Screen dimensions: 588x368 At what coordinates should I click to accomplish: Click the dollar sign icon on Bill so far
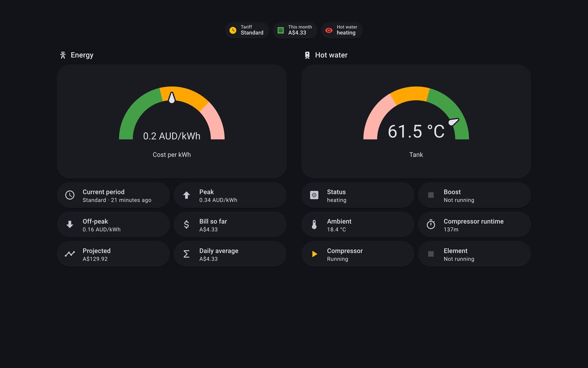click(186, 225)
